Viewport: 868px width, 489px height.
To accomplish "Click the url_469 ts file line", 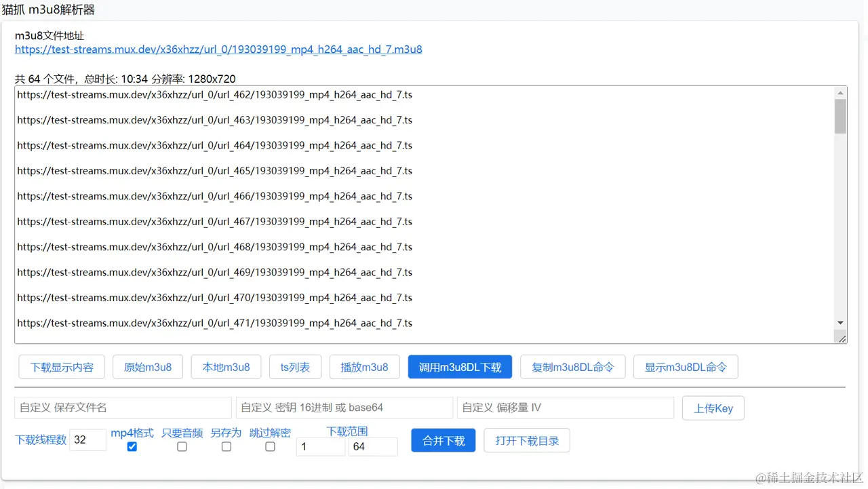I will point(215,273).
